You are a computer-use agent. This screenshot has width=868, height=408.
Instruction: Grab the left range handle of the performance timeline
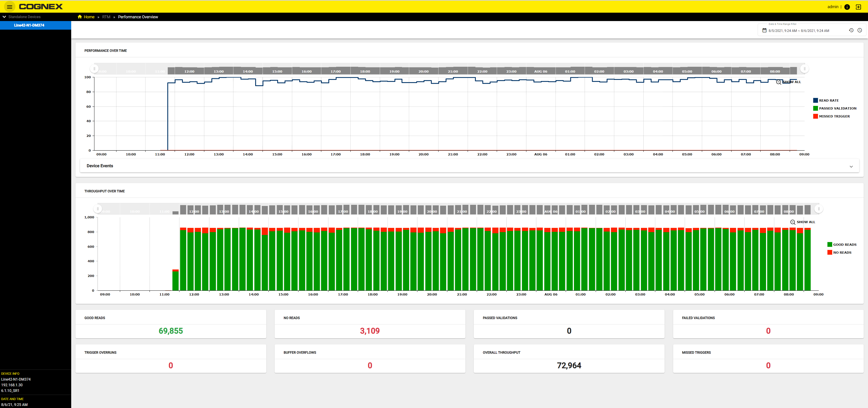94,69
